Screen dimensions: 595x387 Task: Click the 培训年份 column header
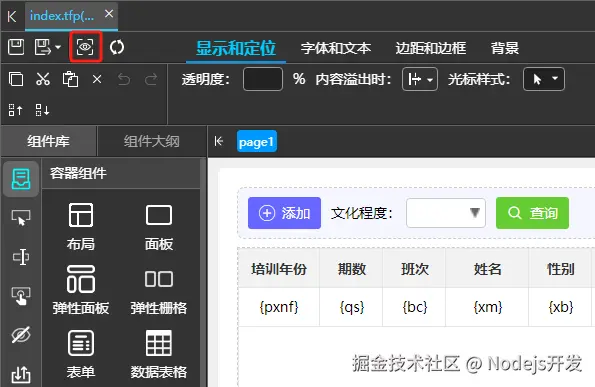[279, 269]
